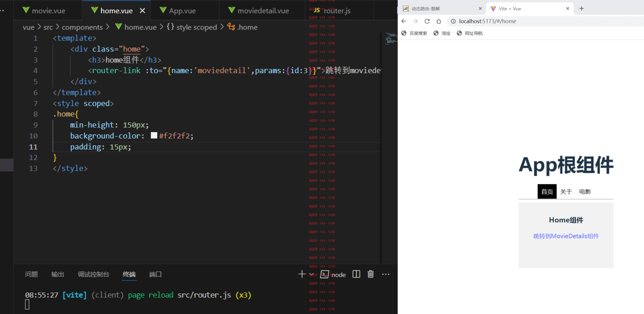This screenshot has height=314, width=644.
Task: Click the #f2f2f2 color swatch in code
Action: 154,135
